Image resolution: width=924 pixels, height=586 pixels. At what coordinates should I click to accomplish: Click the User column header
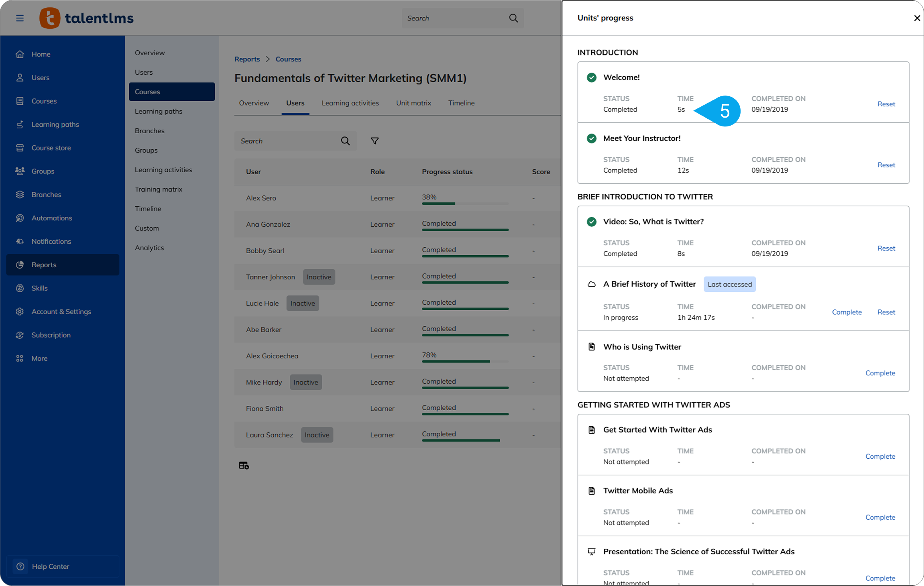pyautogui.click(x=253, y=172)
